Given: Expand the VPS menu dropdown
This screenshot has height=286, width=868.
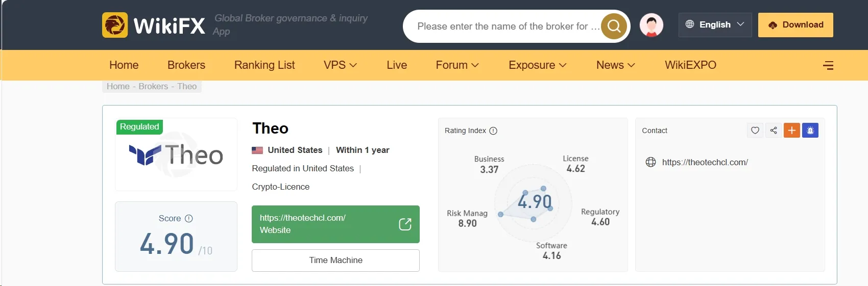Looking at the screenshot, I should (x=340, y=65).
